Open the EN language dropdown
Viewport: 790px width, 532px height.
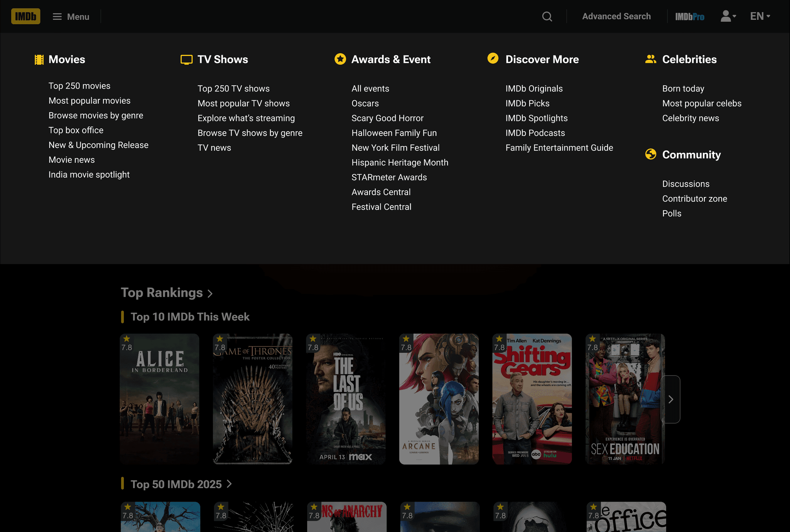coord(760,16)
